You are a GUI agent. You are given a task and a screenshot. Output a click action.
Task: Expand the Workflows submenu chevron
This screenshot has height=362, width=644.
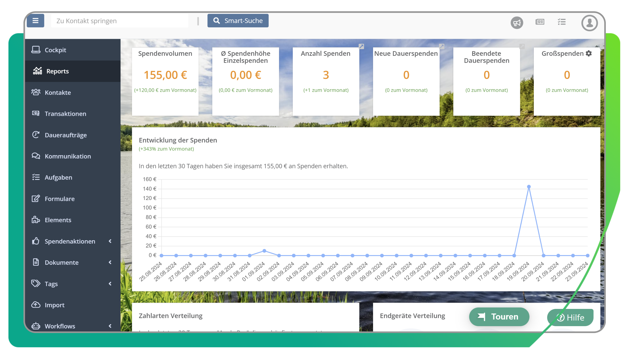point(110,326)
